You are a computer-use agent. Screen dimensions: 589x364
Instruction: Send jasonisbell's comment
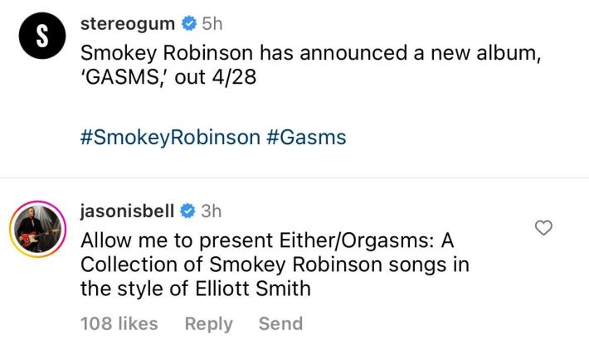280,323
